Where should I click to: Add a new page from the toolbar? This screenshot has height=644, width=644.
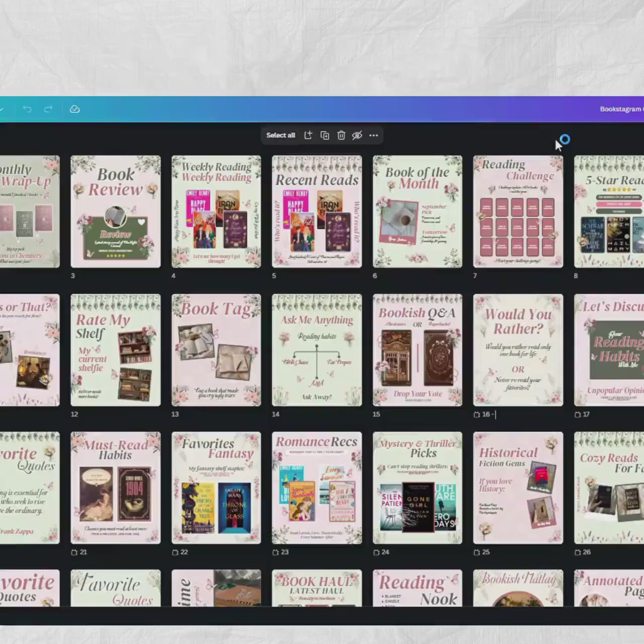pos(308,135)
